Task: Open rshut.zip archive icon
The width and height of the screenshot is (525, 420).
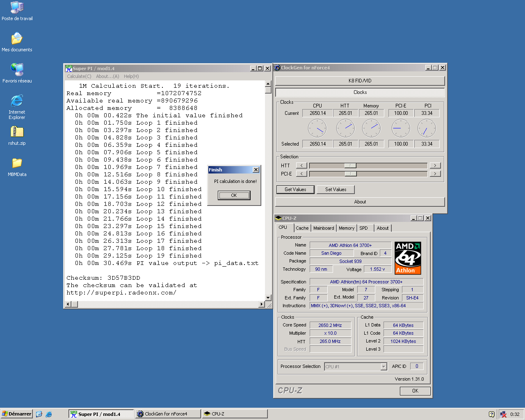Action: (x=17, y=132)
